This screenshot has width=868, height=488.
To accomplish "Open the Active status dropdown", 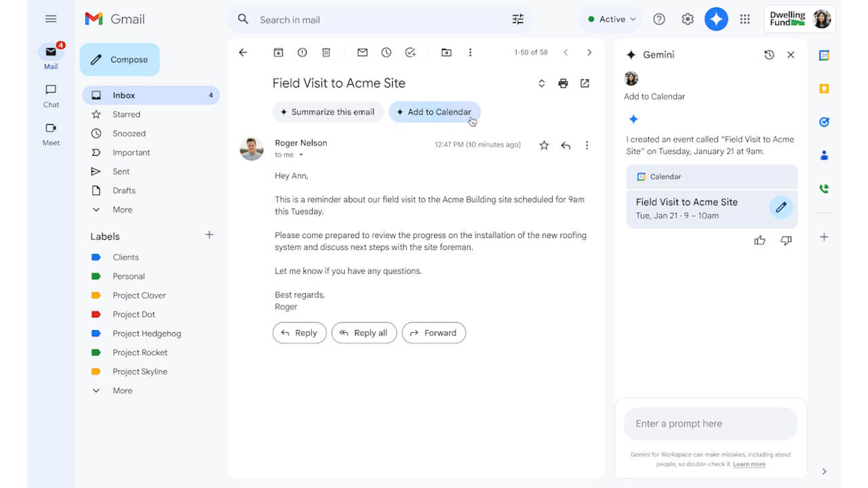I will tap(610, 19).
